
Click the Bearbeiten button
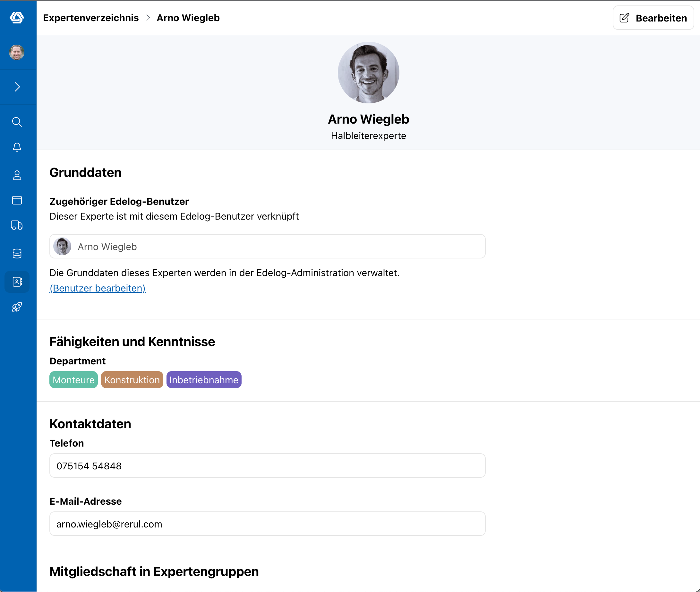pos(653,18)
